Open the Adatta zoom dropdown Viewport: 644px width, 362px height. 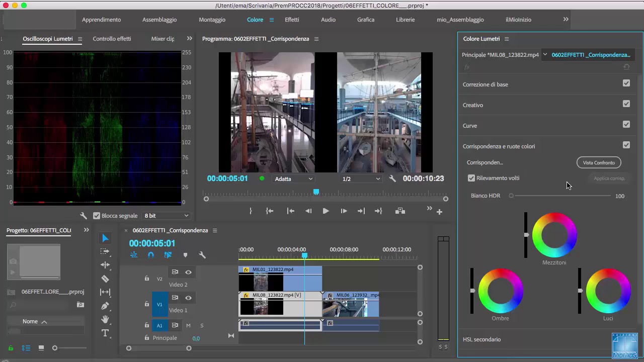point(293,179)
